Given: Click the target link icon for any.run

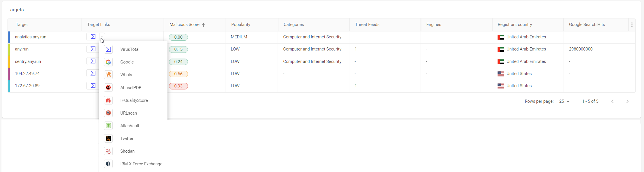Looking at the screenshot, I should 93,49.
